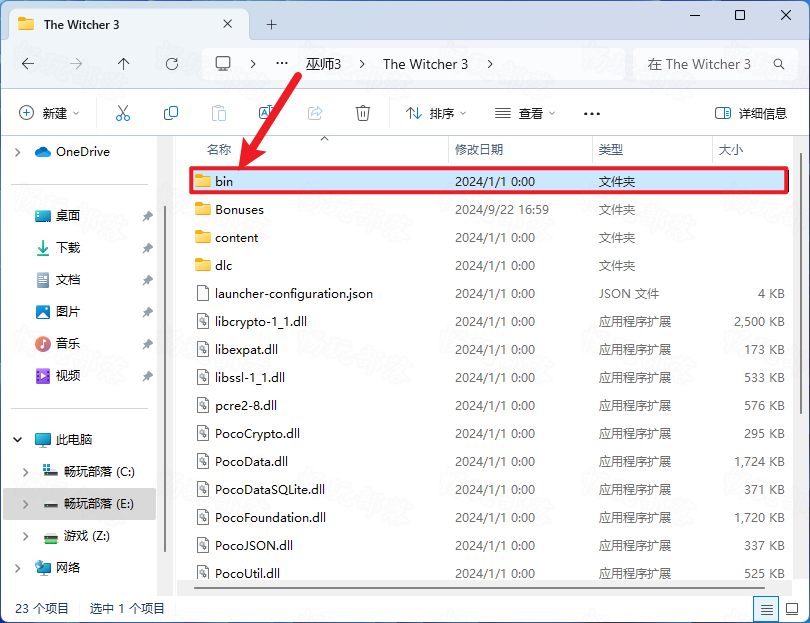Open 图片 from quick access
Image resolution: width=810 pixels, height=623 pixels.
(58, 312)
